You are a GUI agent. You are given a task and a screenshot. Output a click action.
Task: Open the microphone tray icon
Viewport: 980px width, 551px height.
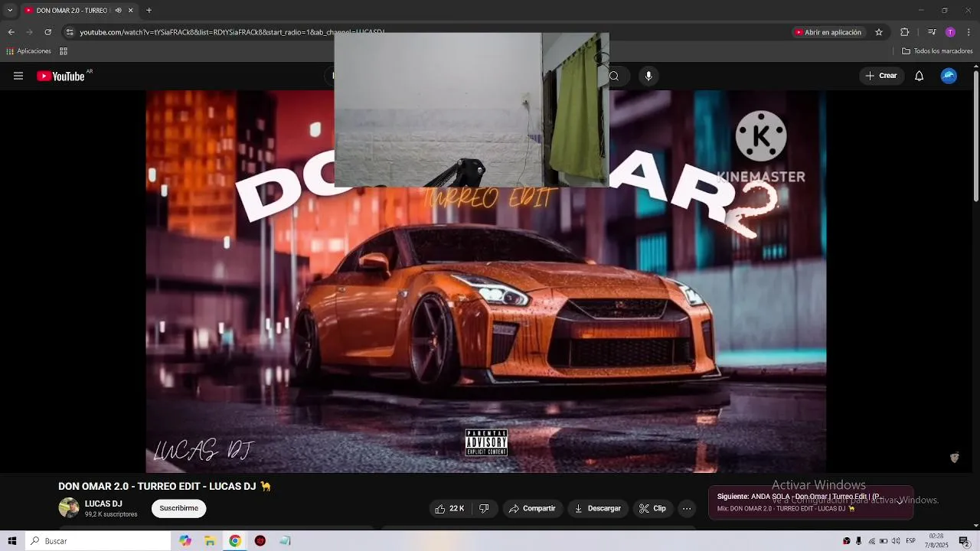coord(858,541)
